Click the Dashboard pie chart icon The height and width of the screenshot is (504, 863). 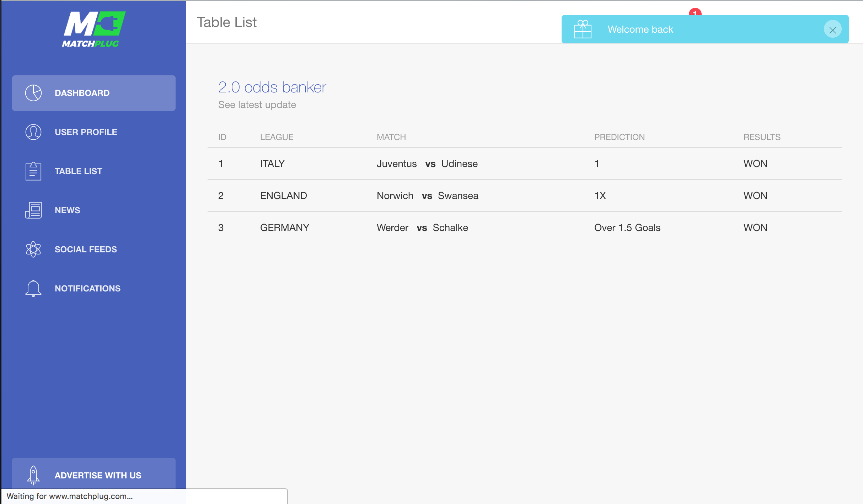pyautogui.click(x=33, y=93)
